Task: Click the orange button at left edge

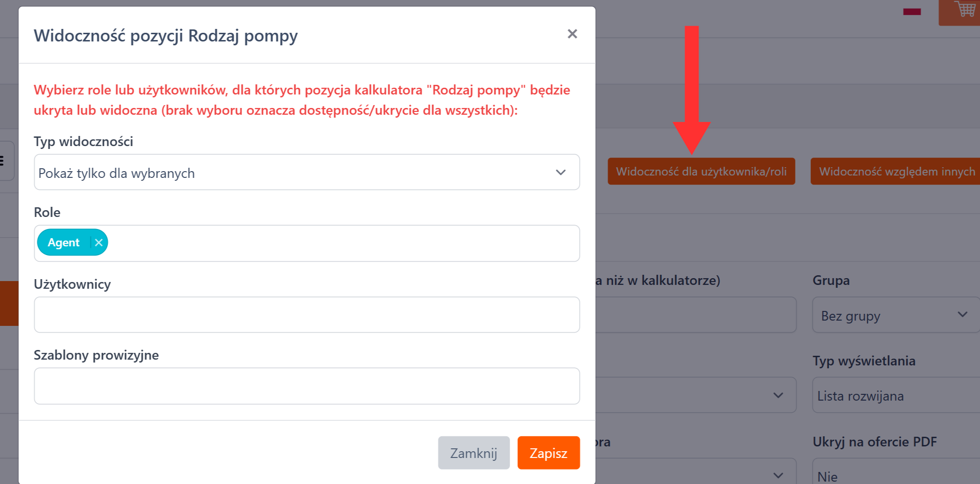Action: coord(9,303)
